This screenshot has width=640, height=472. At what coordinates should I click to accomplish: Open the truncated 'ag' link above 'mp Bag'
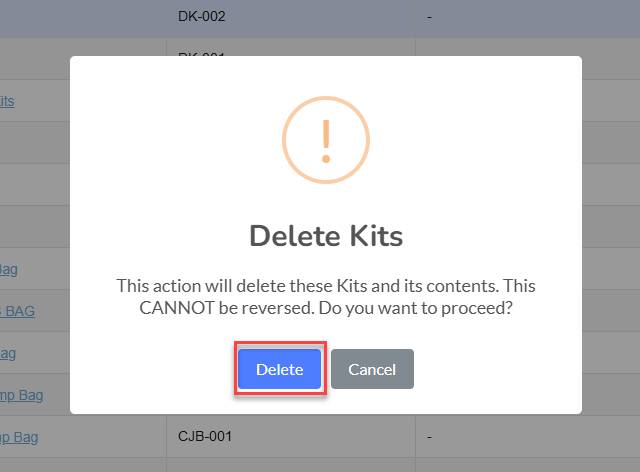(x=8, y=354)
